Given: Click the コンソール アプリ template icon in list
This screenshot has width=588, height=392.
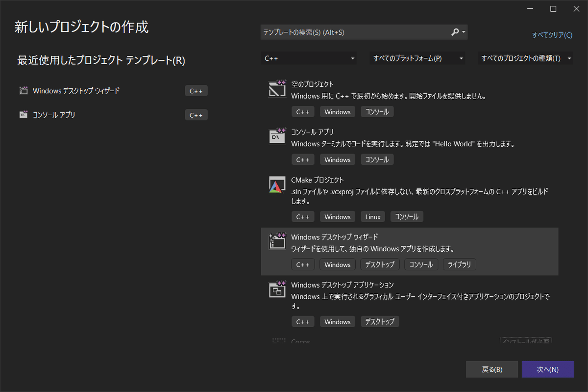Looking at the screenshot, I should pyautogui.click(x=277, y=136).
